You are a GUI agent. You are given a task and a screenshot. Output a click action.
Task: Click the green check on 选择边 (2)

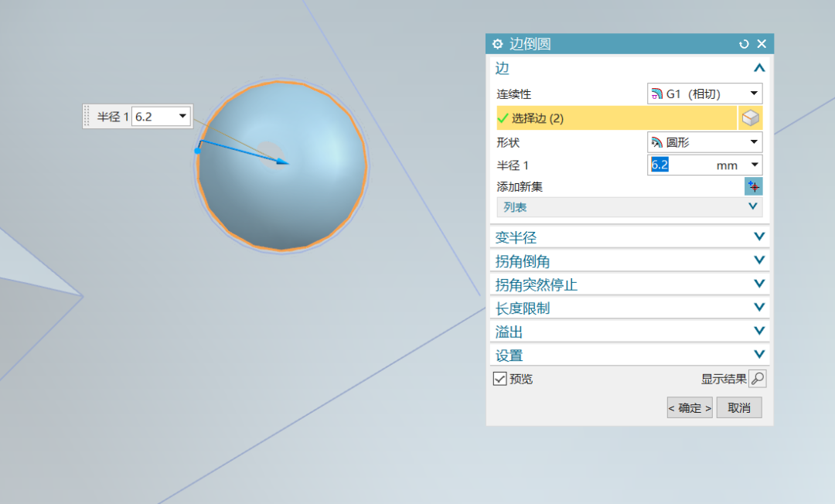click(x=503, y=117)
